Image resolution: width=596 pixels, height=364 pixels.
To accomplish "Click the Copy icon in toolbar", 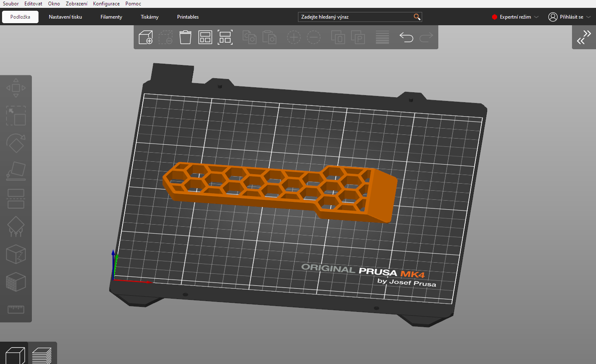I will (x=249, y=37).
